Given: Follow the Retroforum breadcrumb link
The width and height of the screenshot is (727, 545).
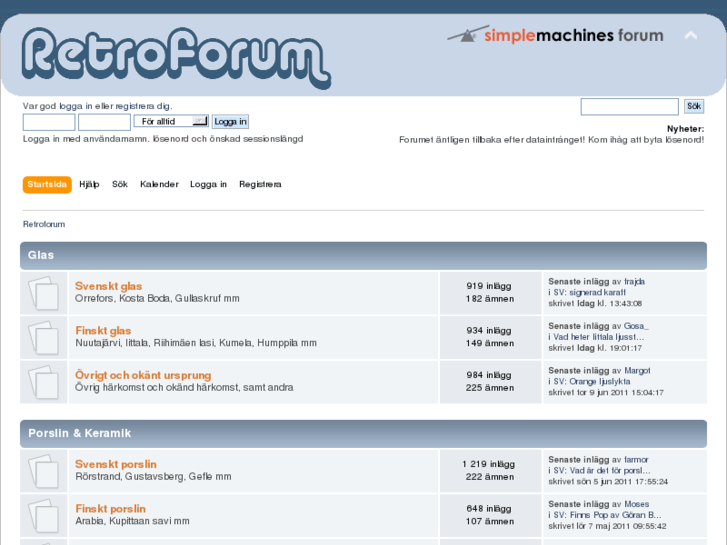Looking at the screenshot, I should 44,224.
